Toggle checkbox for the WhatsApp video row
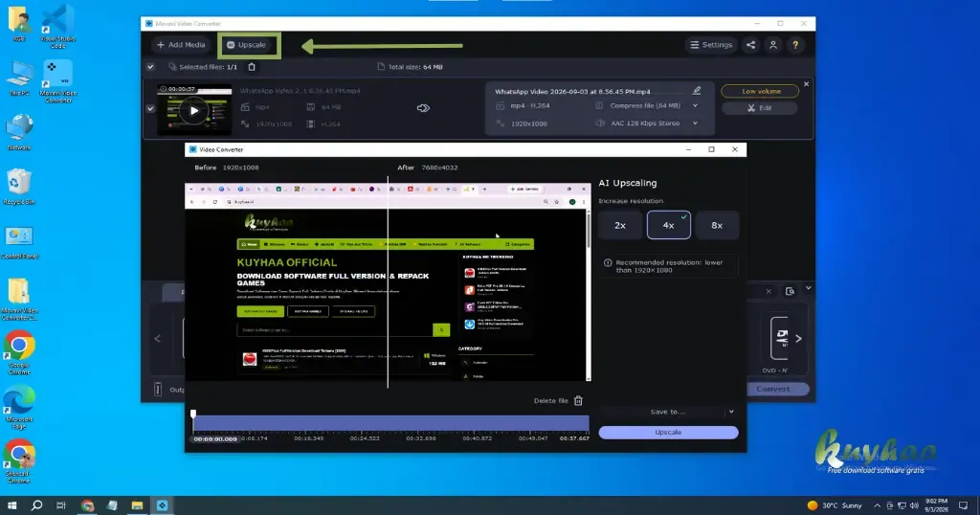 (150, 108)
